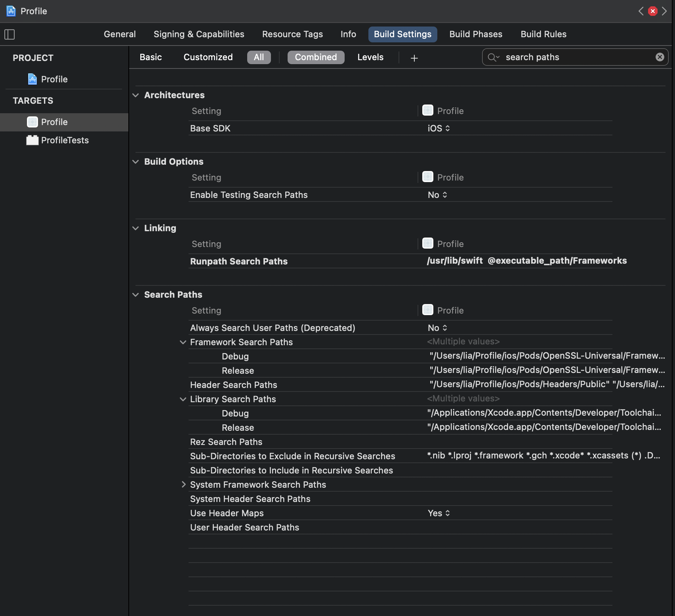This screenshot has width=675, height=616.
Task: Collapse the Architectures section
Action: (135, 95)
